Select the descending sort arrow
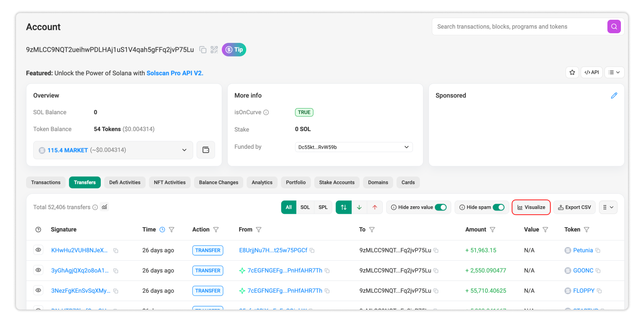Image resolution: width=644 pixels, height=323 pixels. (359, 207)
